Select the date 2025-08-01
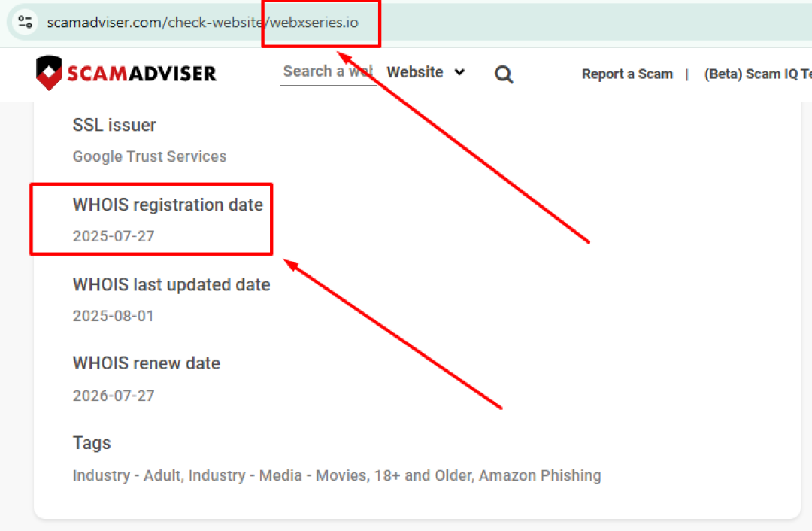 (x=114, y=316)
